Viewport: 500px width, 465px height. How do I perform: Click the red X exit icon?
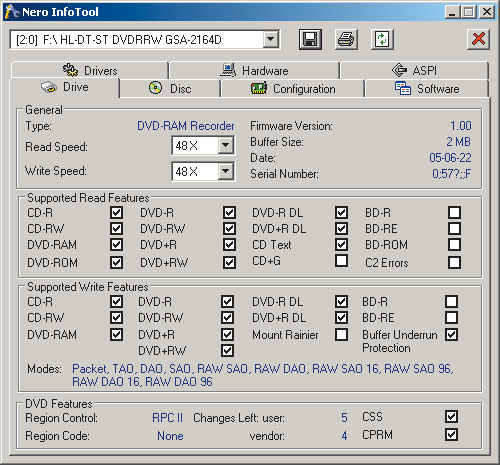point(478,39)
